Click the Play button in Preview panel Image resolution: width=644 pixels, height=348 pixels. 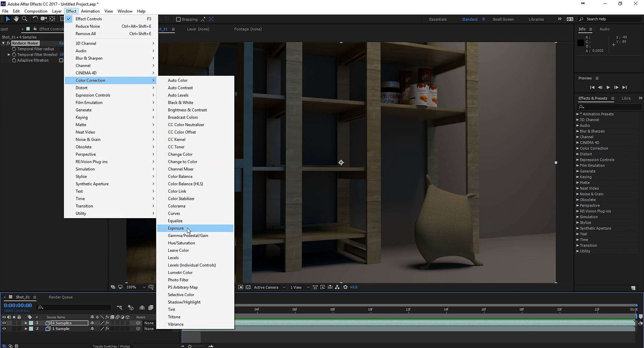point(608,87)
